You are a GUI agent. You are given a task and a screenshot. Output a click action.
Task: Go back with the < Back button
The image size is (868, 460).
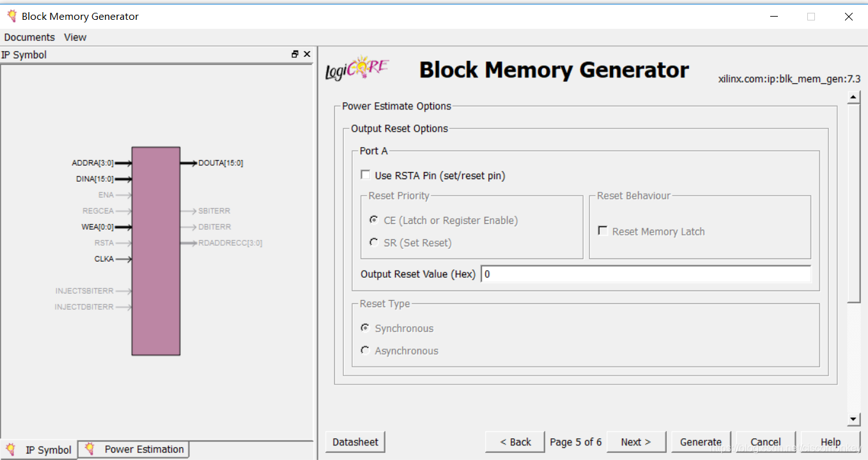click(515, 442)
